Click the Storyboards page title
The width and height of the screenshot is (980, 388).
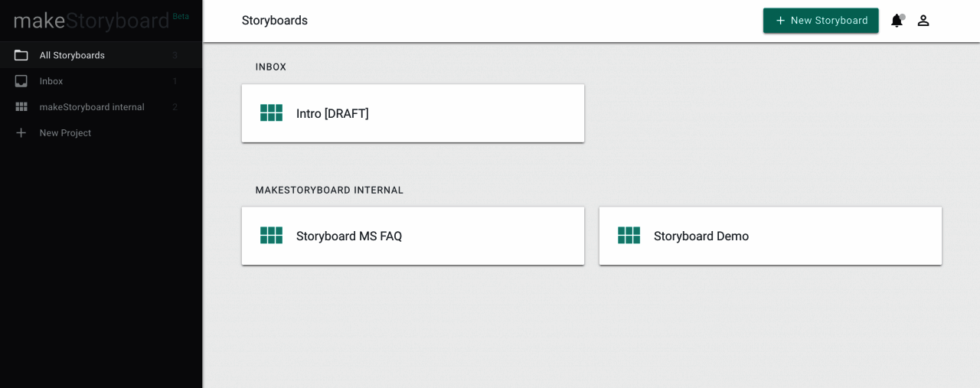click(275, 21)
